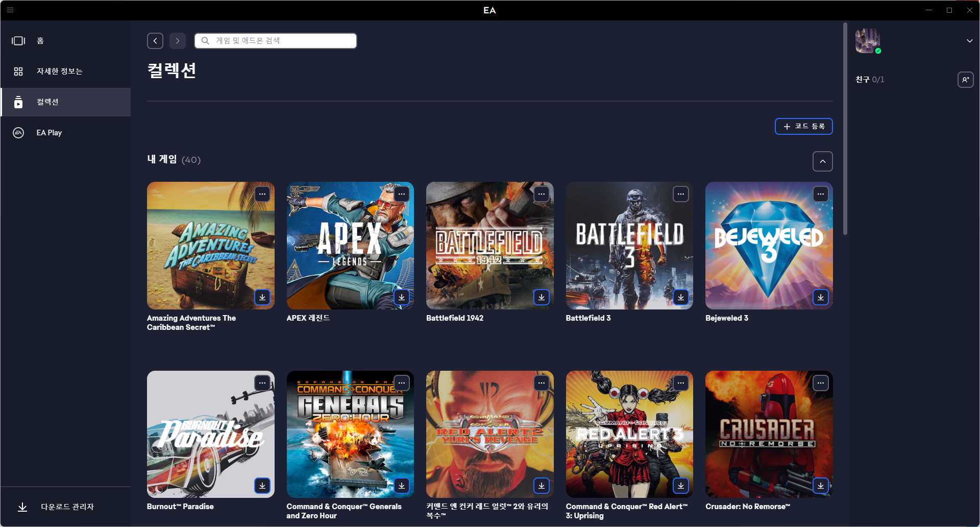Download Battlefield 1942
The width and height of the screenshot is (980, 527).
click(542, 297)
